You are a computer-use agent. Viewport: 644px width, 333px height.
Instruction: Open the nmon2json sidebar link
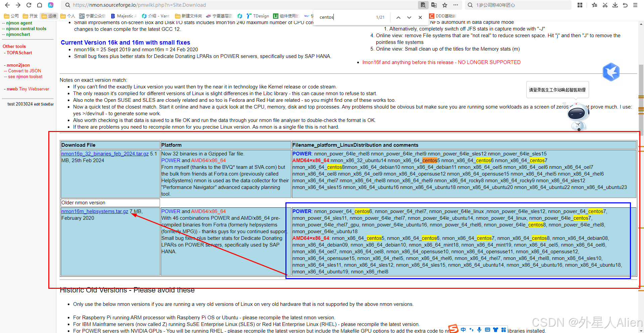point(18,65)
